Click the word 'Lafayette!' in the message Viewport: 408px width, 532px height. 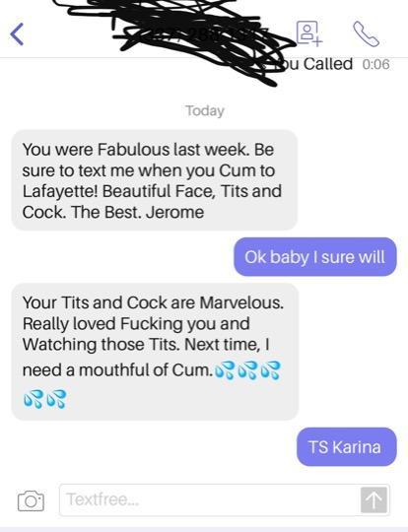[x=60, y=191]
